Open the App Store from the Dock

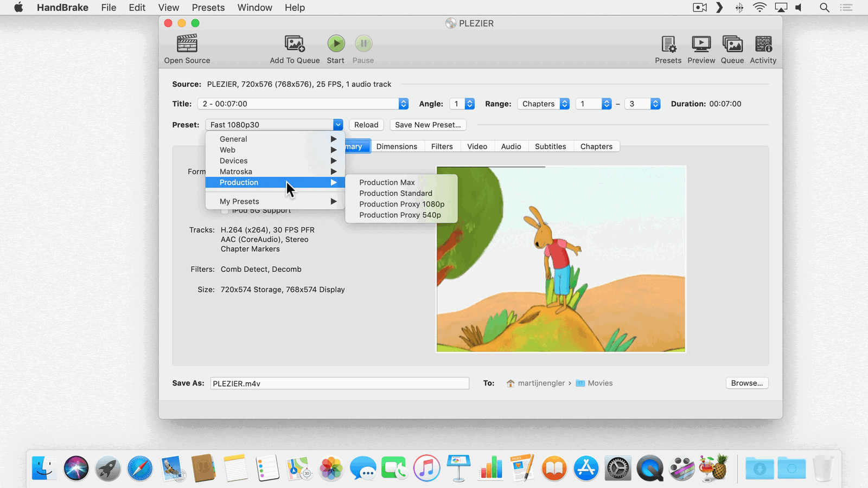(x=586, y=468)
